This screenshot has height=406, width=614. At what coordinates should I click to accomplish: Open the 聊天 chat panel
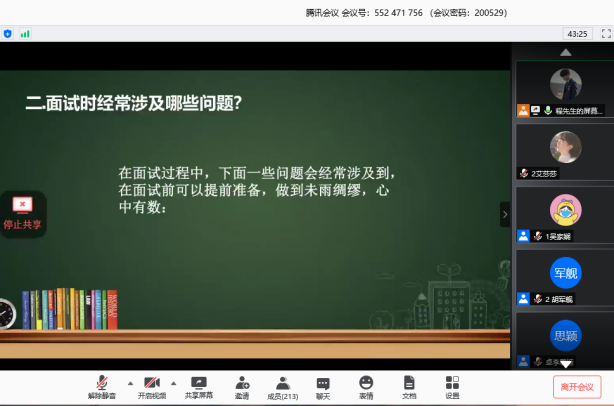pyautogui.click(x=323, y=383)
